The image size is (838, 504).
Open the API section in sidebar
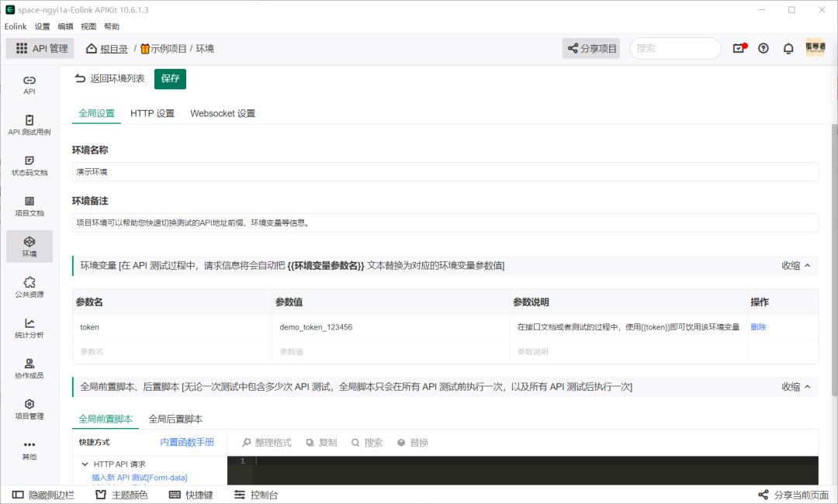click(29, 85)
